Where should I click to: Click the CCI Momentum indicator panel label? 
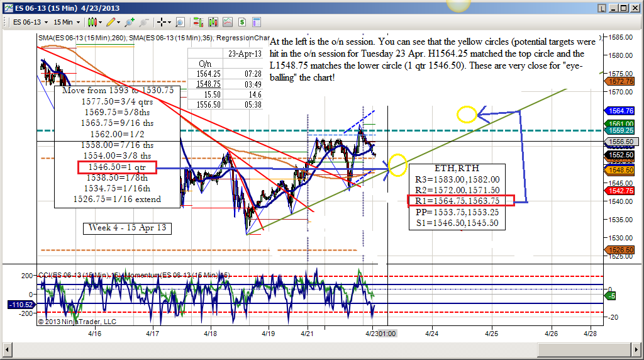pyautogui.click(x=134, y=275)
